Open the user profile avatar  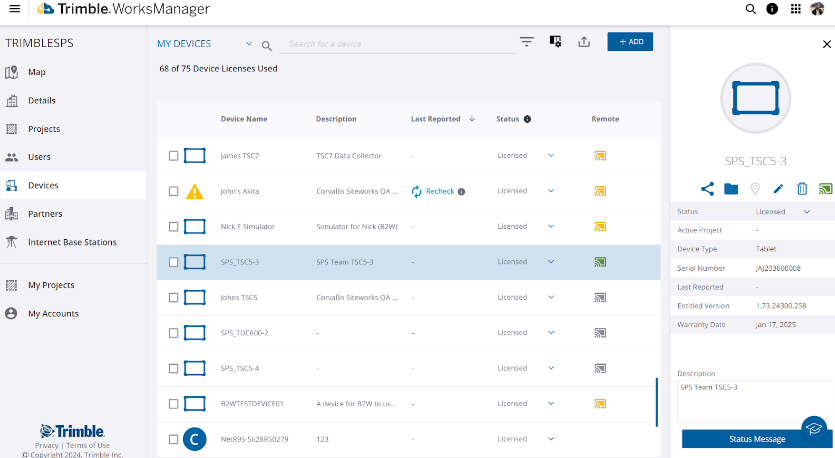point(817,9)
